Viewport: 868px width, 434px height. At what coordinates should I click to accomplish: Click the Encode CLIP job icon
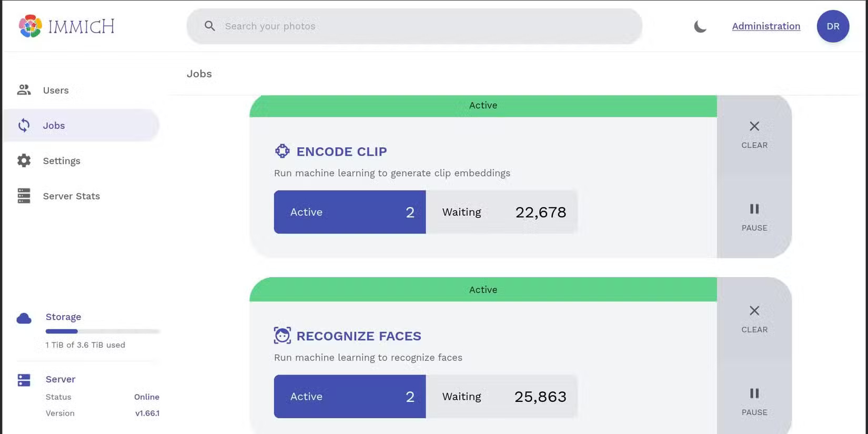(282, 152)
